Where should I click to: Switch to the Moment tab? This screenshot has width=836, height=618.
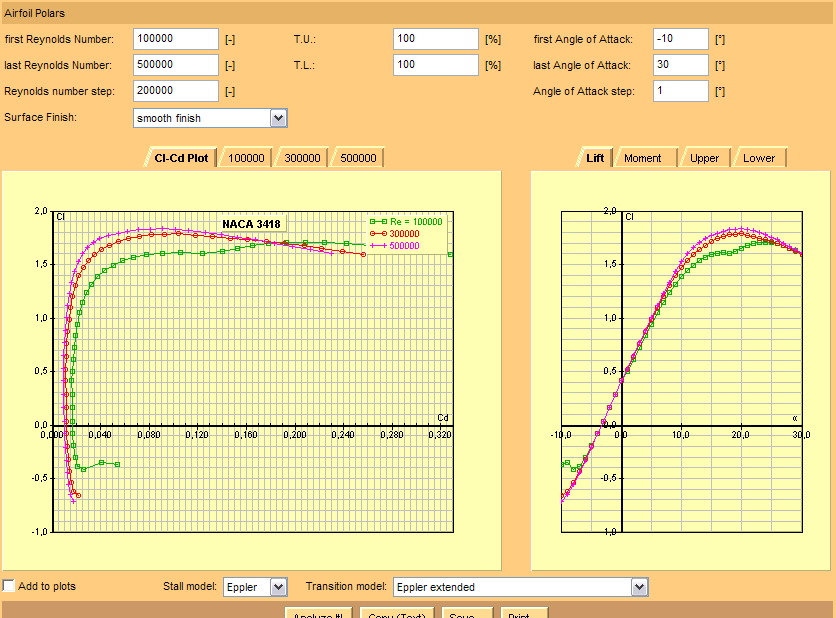(x=642, y=158)
